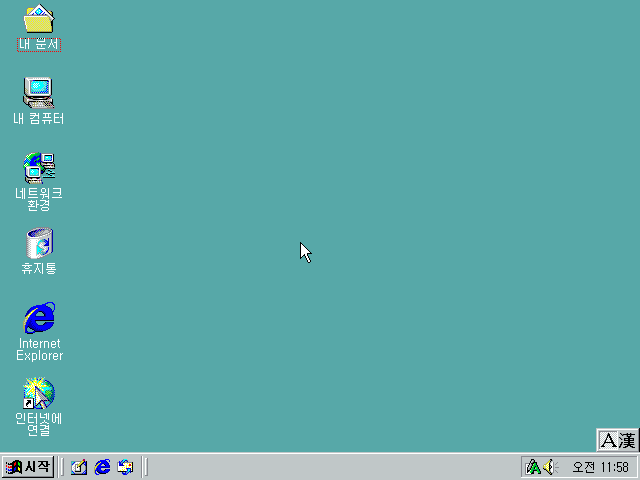Toggle the A input mode button
The image size is (640, 480).
tap(609, 440)
